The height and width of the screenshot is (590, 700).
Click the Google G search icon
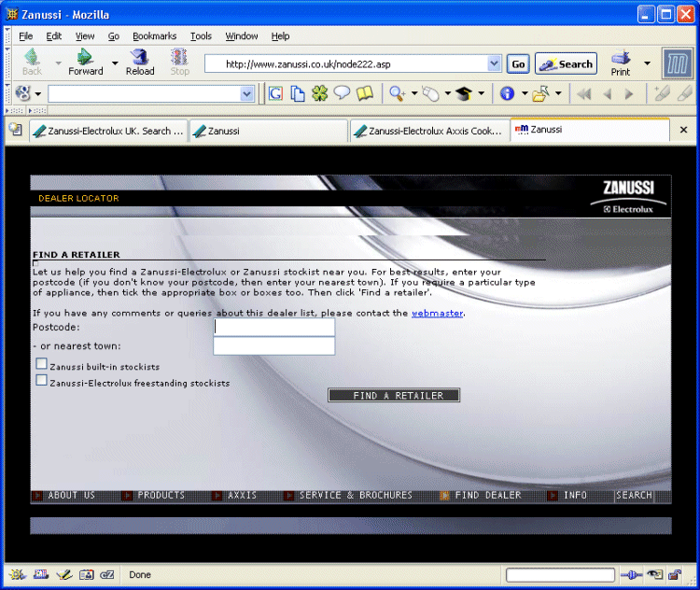tap(22, 93)
